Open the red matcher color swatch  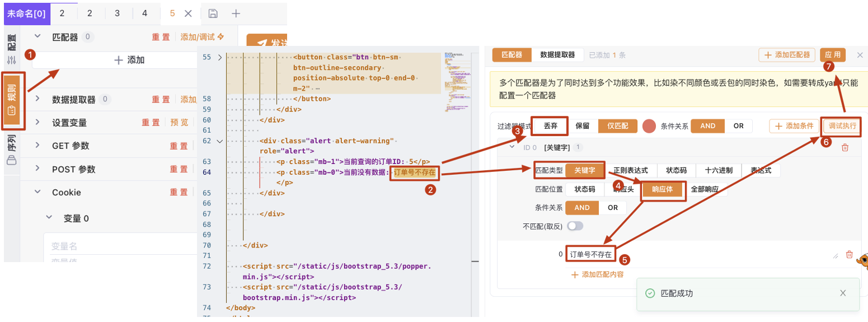point(649,126)
